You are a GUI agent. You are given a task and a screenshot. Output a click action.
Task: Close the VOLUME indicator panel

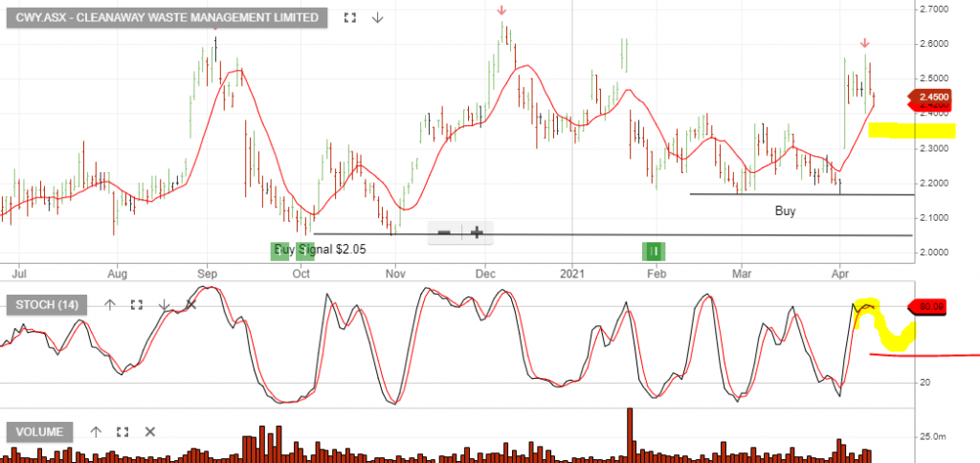point(150,431)
